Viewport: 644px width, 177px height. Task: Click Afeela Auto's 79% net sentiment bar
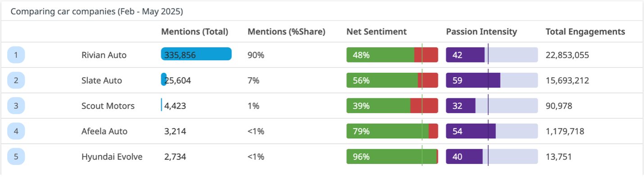392,131
